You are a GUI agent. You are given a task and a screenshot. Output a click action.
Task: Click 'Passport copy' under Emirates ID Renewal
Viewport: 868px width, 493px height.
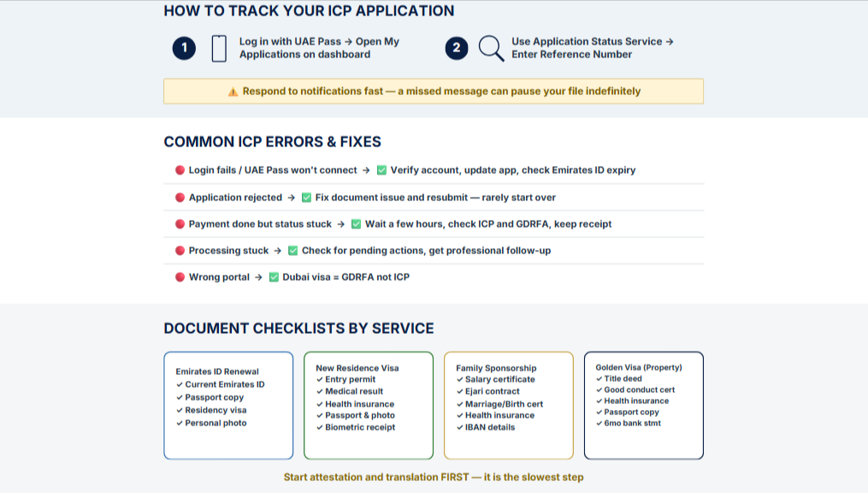(215, 398)
